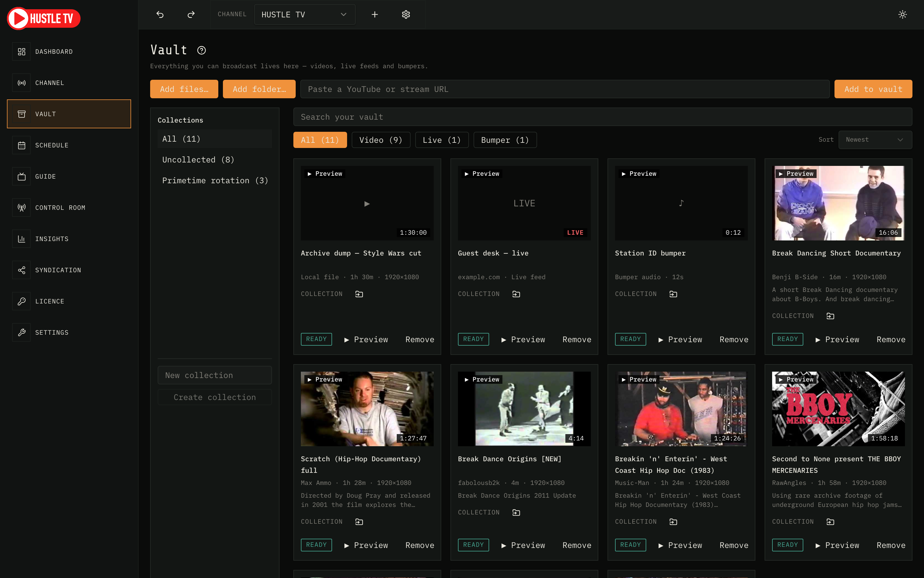This screenshot has height=578, width=924.
Task: Select Primetime rotation (3) collection
Action: pos(215,180)
